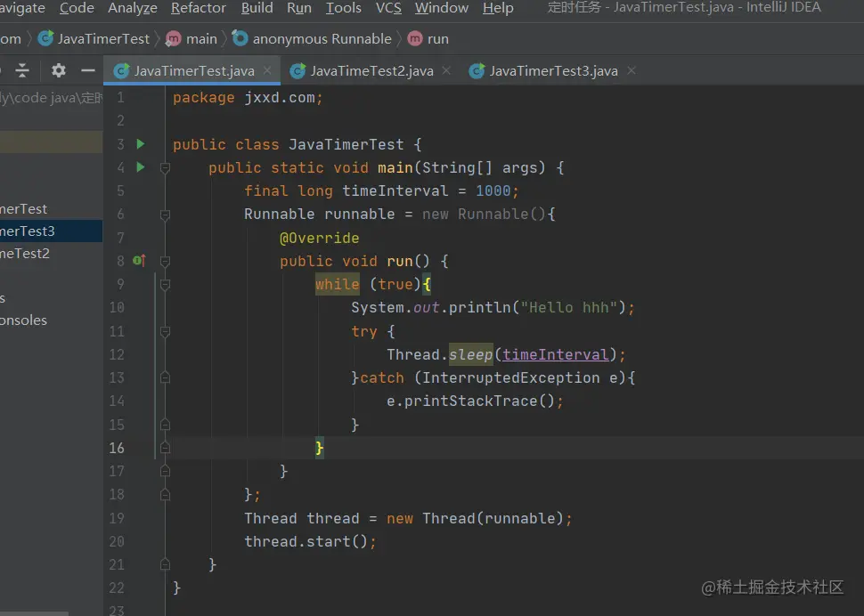
Task: Open the Code menu
Action: pyautogui.click(x=77, y=8)
